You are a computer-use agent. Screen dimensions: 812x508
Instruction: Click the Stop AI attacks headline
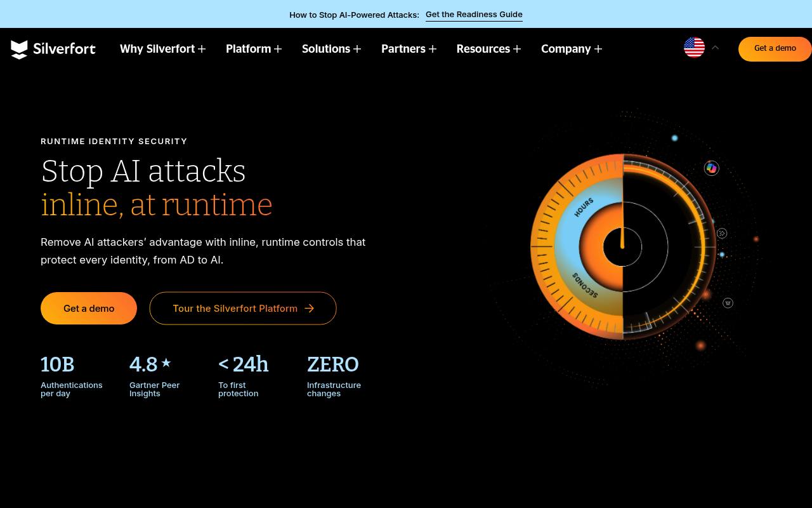pyautogui.click(x=143, y=171)
